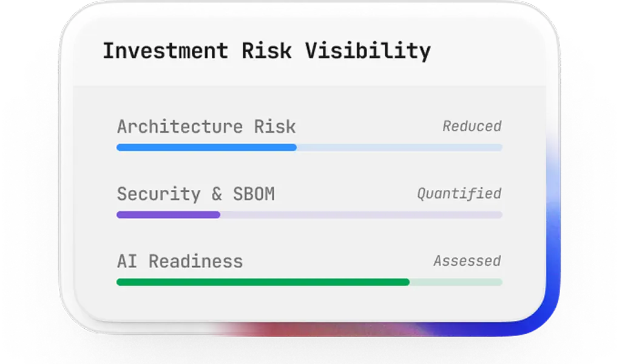Select the Architecture Risk label
Screen dimensions: 619x364
[x=206, y=127]
